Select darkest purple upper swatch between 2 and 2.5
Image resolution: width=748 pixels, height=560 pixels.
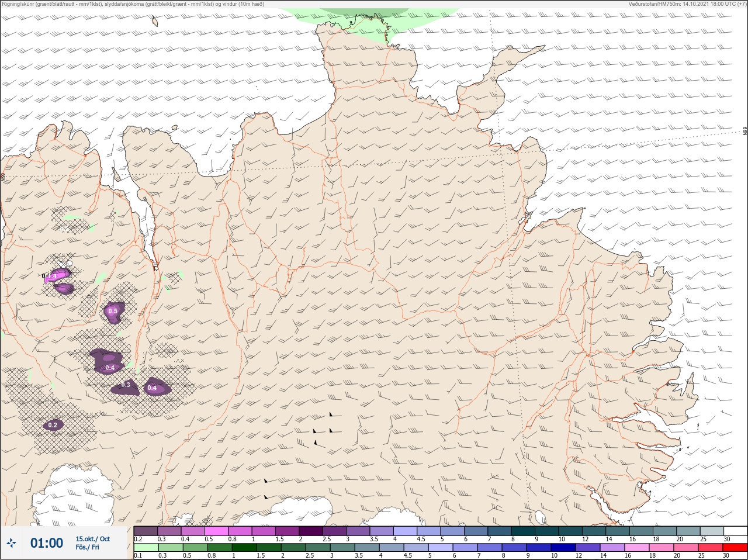[x=311, y=531]
